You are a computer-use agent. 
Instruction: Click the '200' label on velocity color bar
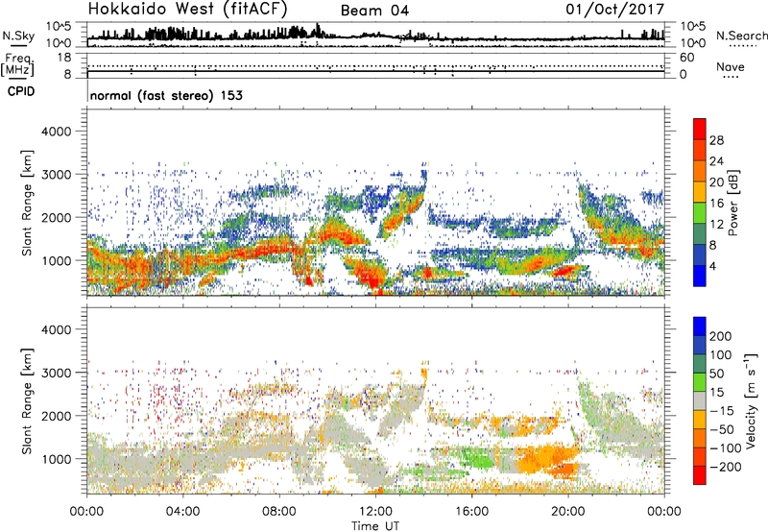[721, 336]
